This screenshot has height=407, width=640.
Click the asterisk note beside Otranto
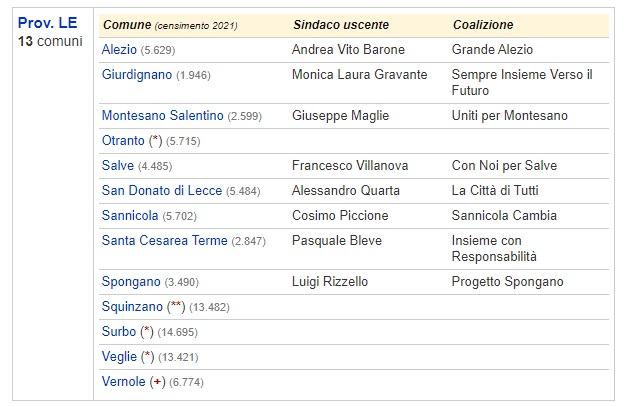[155, 141]
